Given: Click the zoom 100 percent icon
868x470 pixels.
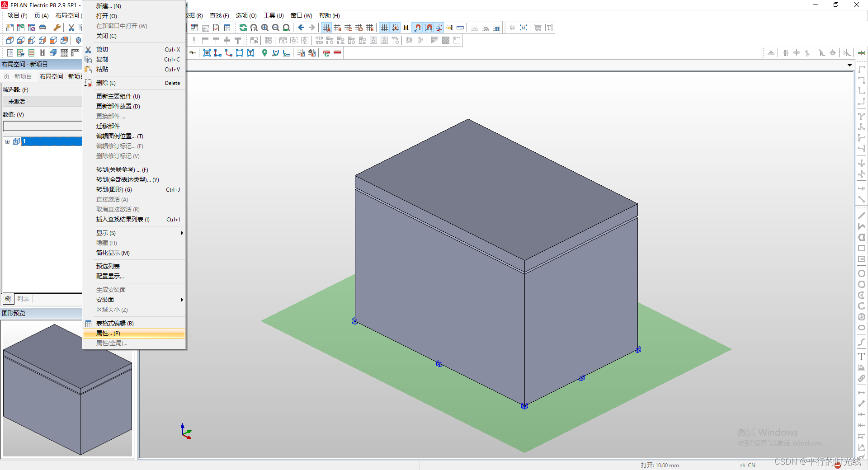Looking at the screenshot, I should 287,28.
